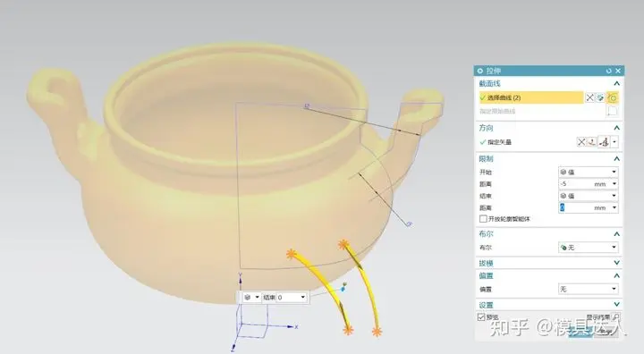Viewport: 644px width, 354px height.
Task: Open the 结束 limit type dropdown
Action: (x=589, y=196)
